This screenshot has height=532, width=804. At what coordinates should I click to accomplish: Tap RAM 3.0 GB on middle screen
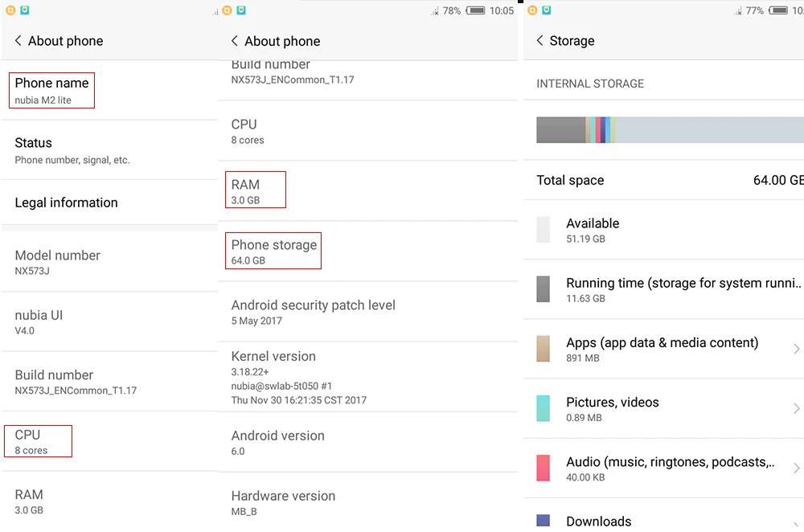point(367,191)
